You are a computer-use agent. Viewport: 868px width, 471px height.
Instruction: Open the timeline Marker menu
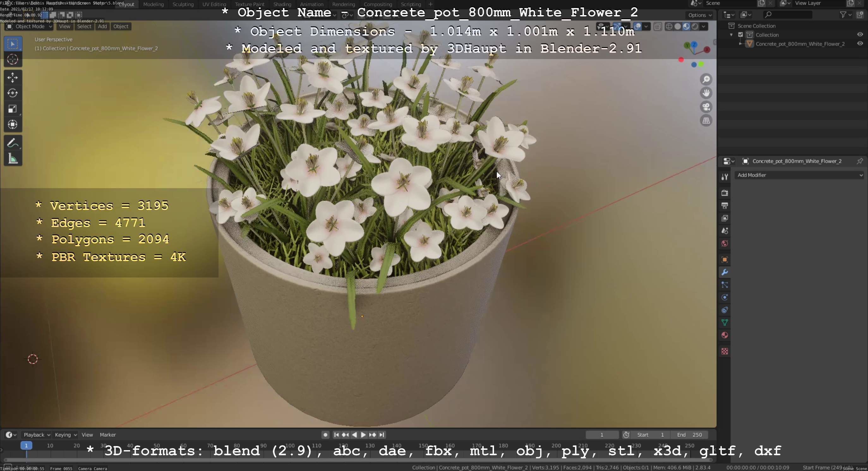(107, 435)
